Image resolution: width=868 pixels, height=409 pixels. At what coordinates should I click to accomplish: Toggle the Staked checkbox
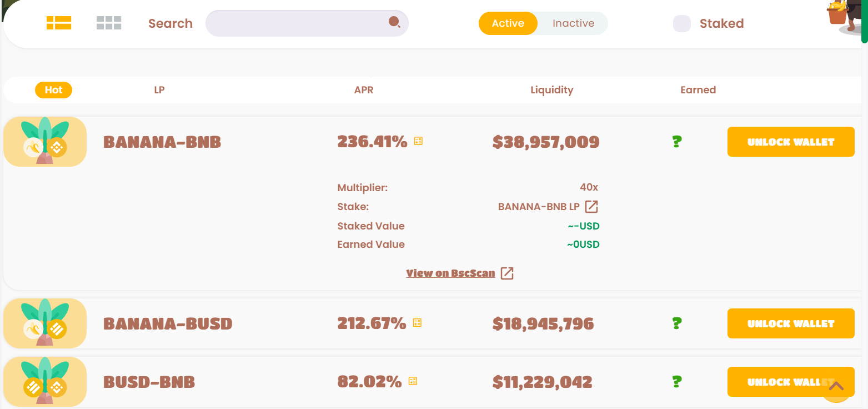[682, 23]
